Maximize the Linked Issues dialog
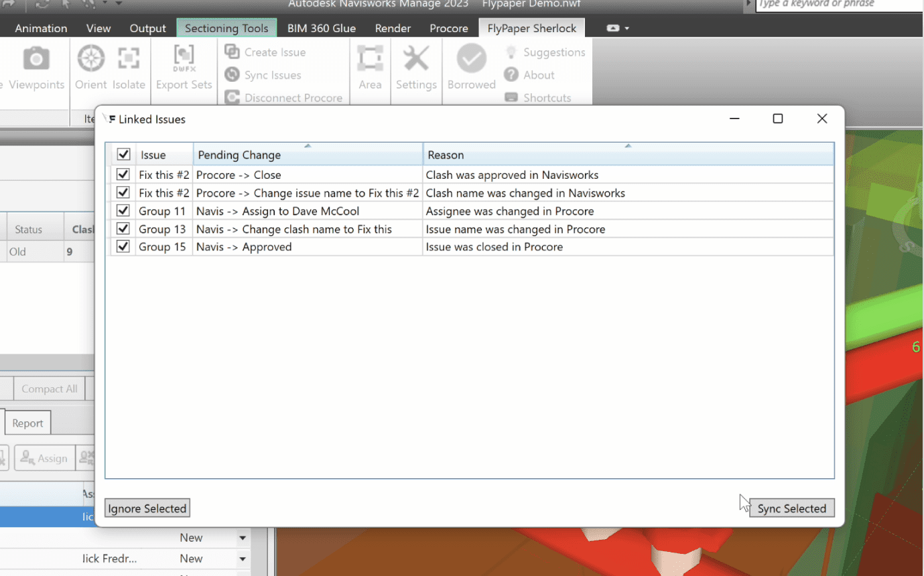Viewport: 924px width, 576px height. click(x=777, y=119)
